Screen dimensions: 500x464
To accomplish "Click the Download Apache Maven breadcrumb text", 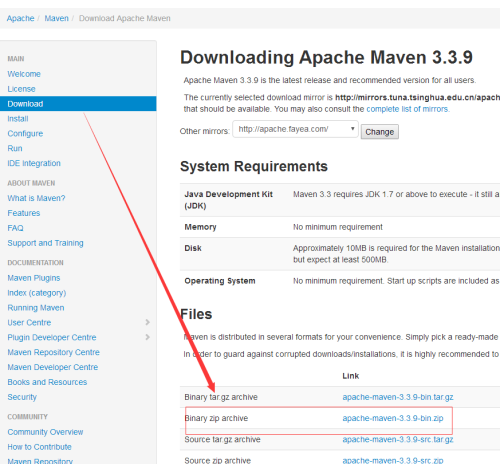I will 125,18.
